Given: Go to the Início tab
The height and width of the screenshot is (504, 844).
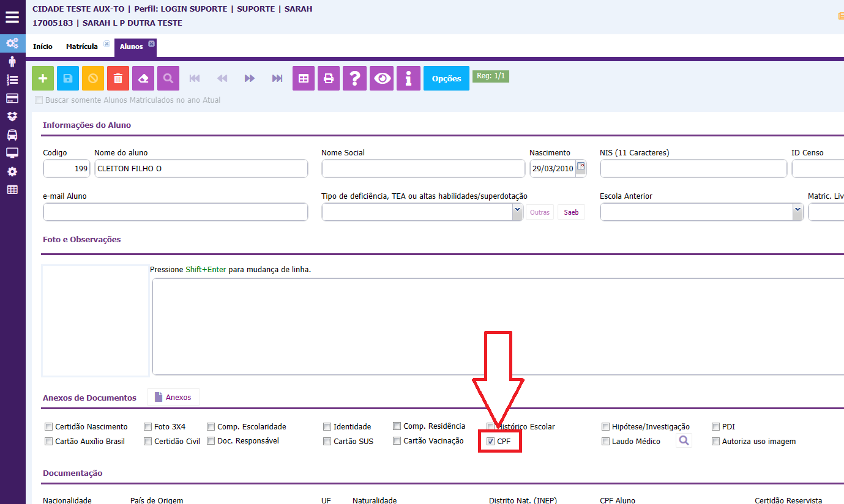Looking at the screenshot, I should (43, 46).
